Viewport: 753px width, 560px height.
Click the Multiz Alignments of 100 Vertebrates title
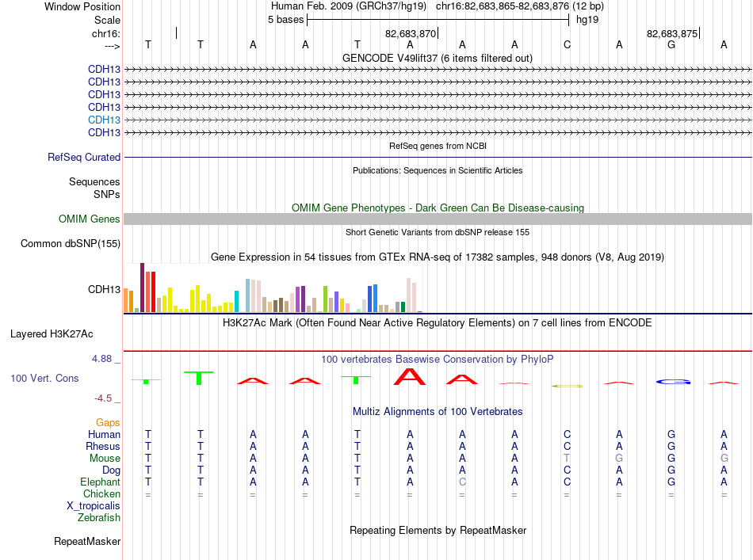[x=438, y=412]
